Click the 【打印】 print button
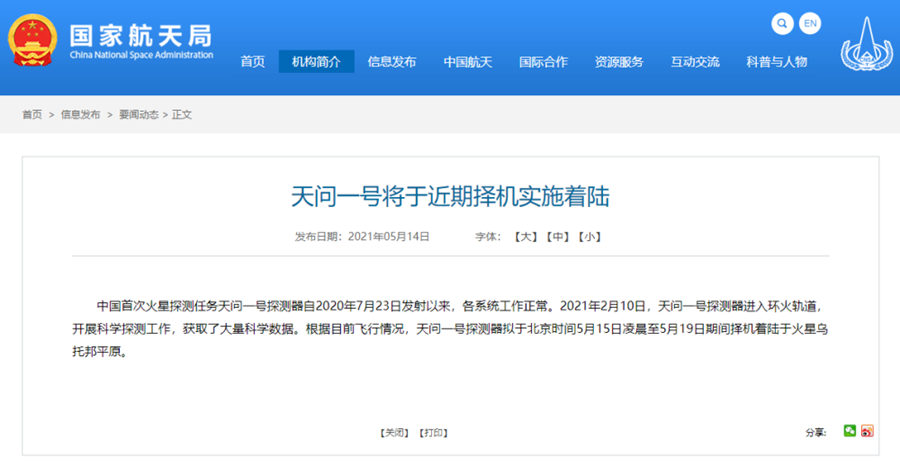Screen dimensions: 900x467 (433, 432)
